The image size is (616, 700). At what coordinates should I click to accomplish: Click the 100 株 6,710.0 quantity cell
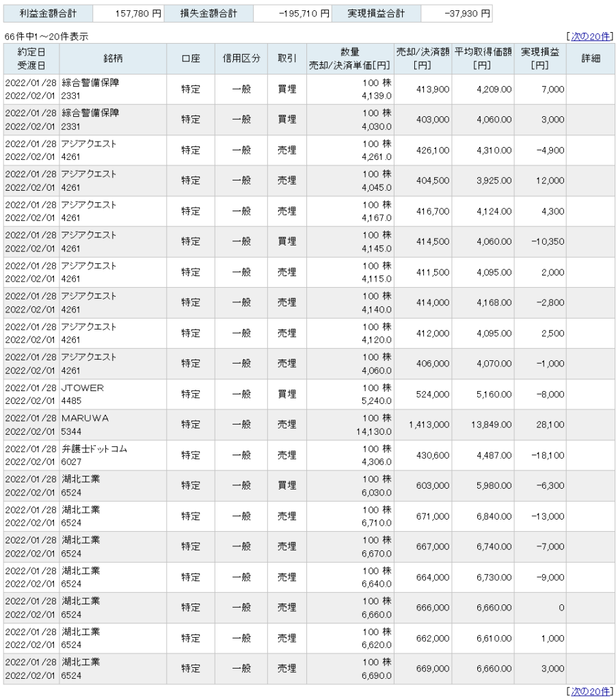350,516
